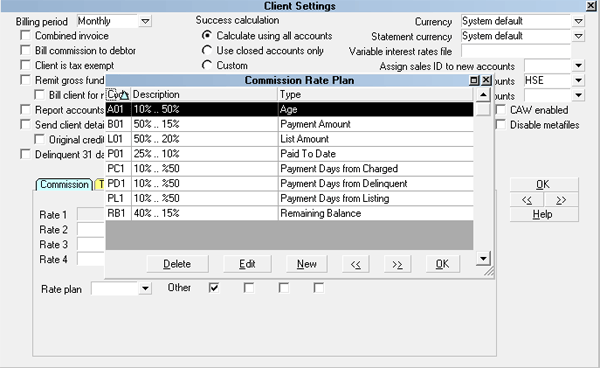
Task: Go to next record in Commission Rate Plan
Action: (397, 264)
